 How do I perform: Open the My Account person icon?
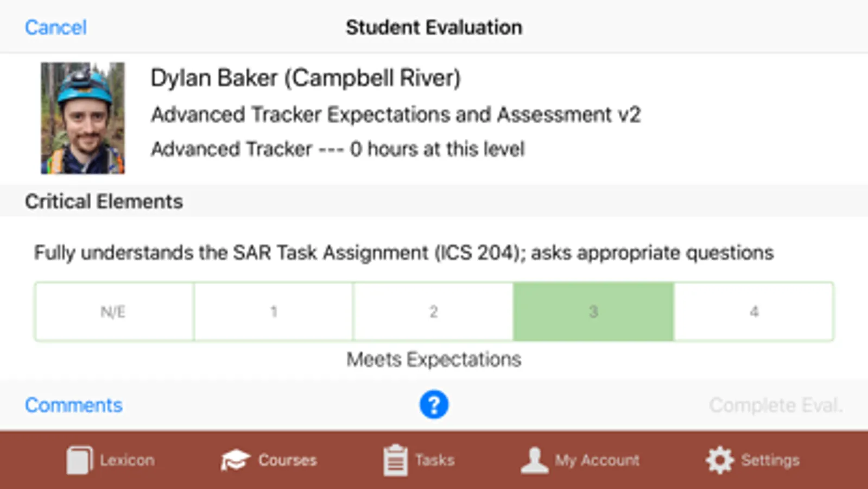click(535, 460)
